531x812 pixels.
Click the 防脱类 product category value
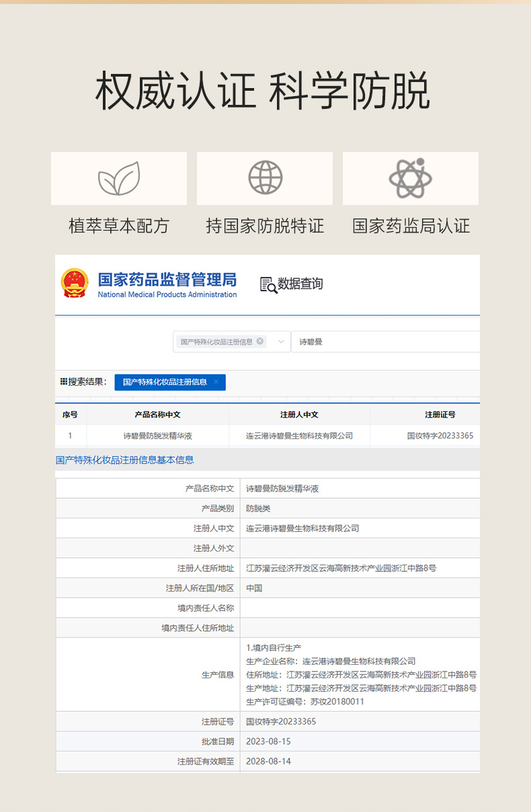pos(258,508)
